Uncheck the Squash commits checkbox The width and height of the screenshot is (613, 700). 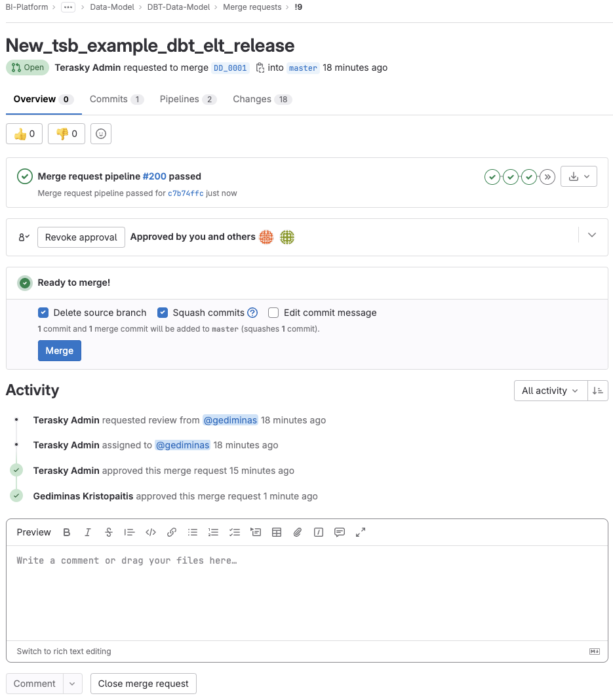[x=163, y=313]
